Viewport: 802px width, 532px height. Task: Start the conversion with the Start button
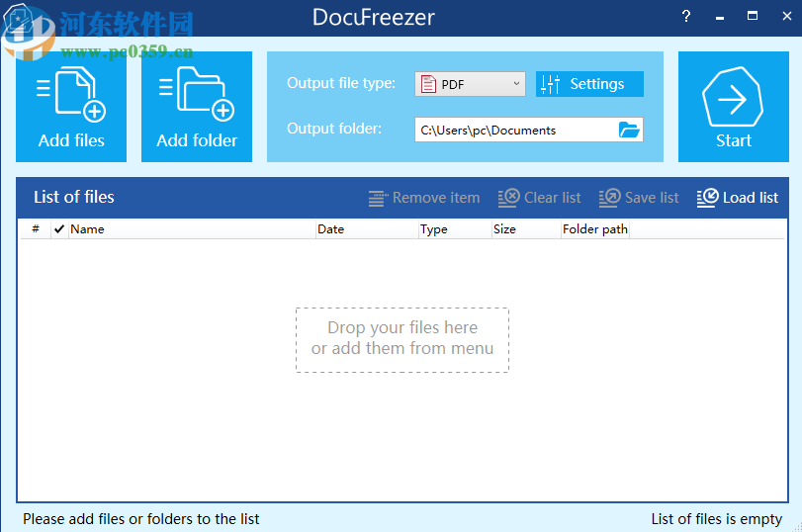734,107
